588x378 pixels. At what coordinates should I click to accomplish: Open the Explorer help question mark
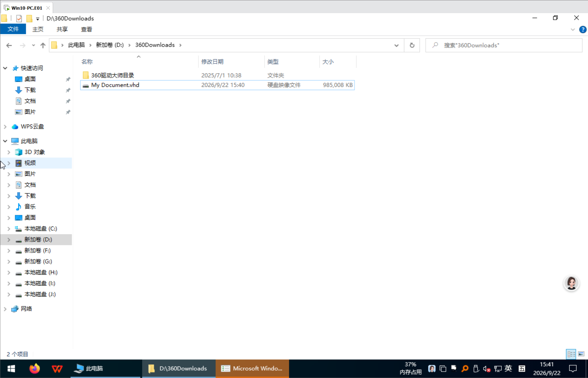(583, 29)
